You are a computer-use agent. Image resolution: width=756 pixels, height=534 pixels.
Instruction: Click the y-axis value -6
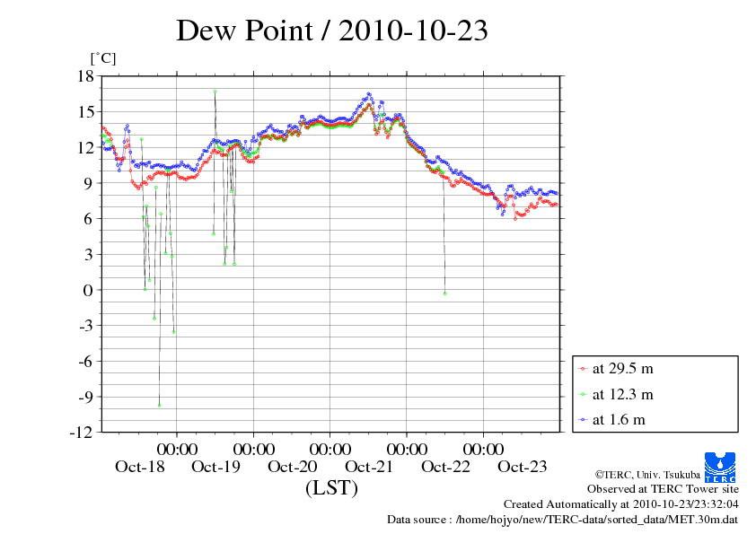(86, 361)
